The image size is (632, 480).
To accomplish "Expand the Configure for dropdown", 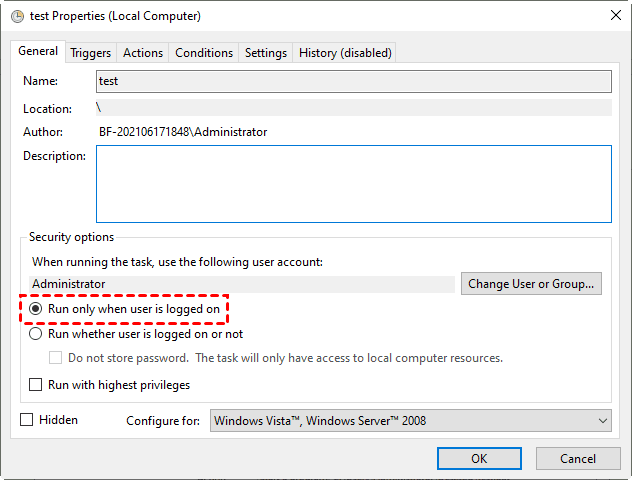I will tap(410, 421).
